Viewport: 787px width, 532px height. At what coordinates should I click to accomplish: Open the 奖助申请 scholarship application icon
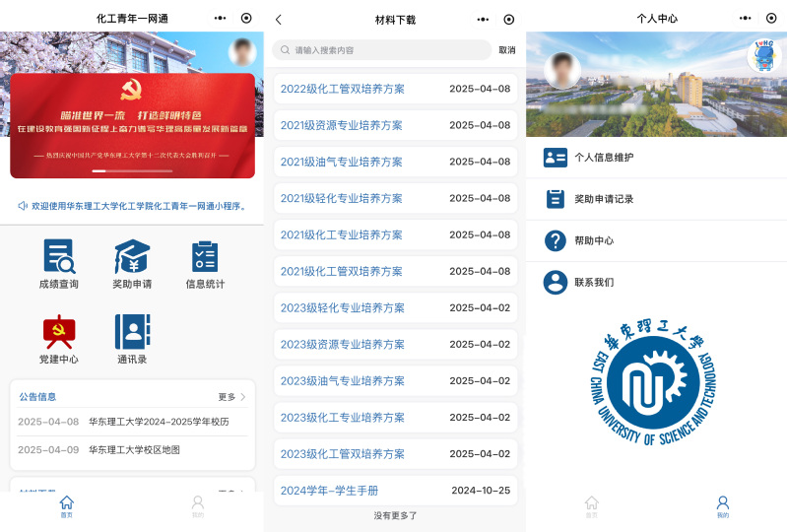click(x=131, y=256)
